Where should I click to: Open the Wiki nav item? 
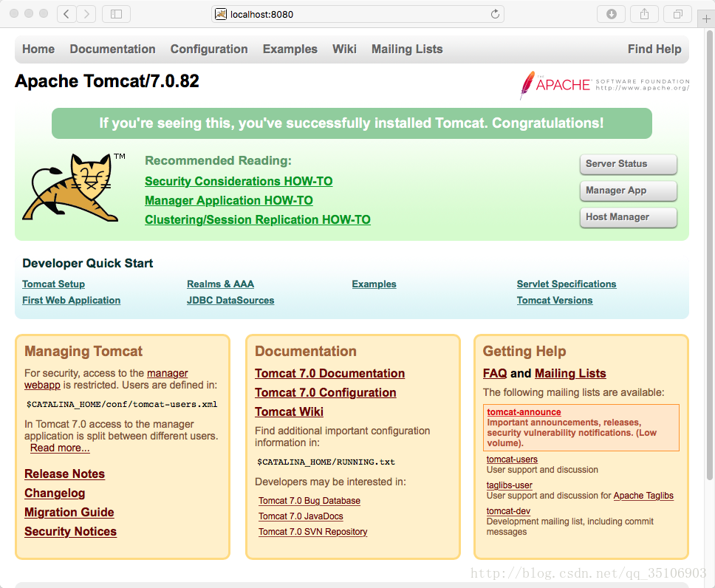344,49
